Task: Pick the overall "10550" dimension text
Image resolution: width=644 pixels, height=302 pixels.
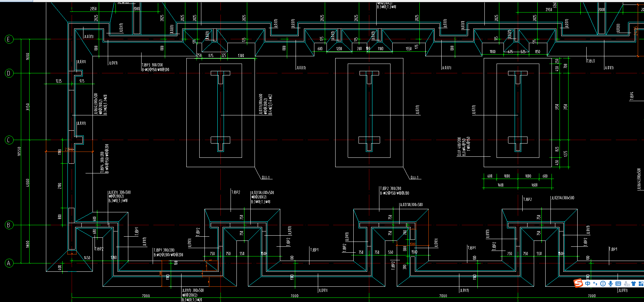Action: [x=19, y=151]
